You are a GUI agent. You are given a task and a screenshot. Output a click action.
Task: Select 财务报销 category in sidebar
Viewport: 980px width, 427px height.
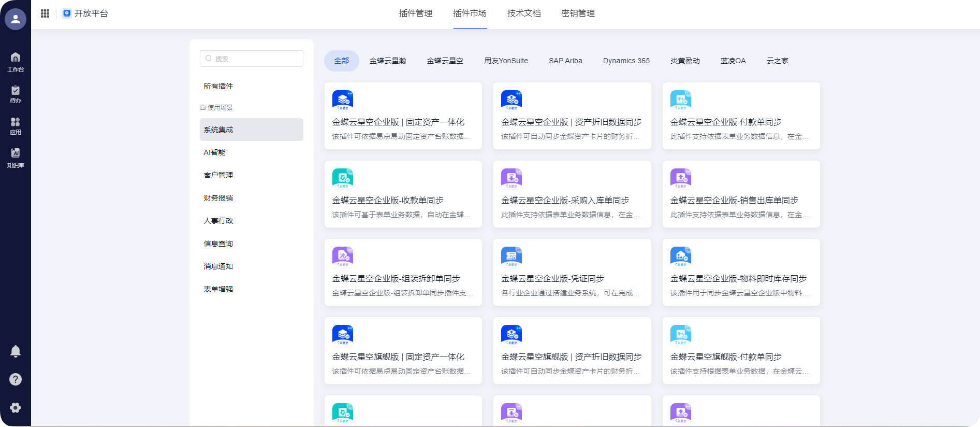[218, 198]
